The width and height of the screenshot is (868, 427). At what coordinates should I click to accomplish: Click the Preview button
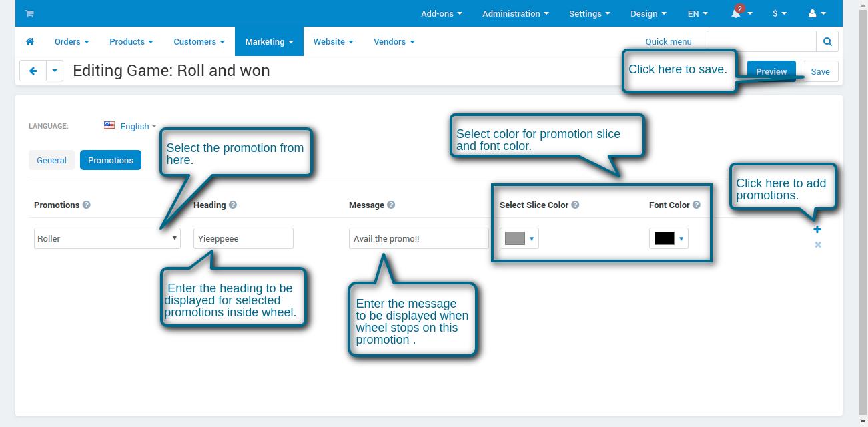coord(771,71)
